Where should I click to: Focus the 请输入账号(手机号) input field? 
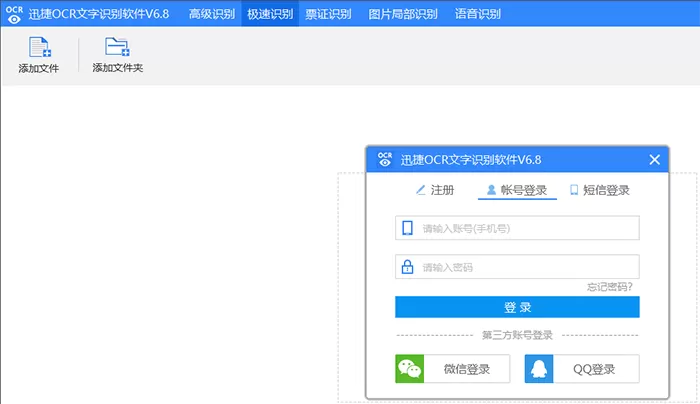tap(517, 228)
